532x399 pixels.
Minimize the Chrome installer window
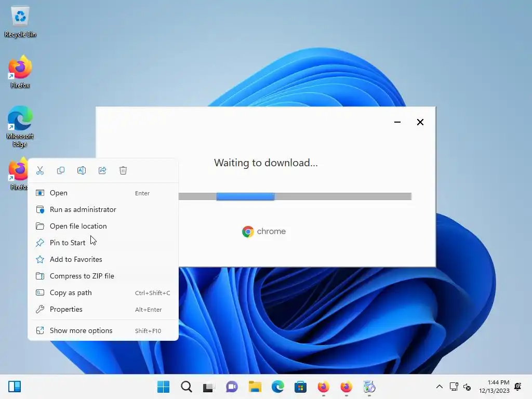tap(397, 122)
